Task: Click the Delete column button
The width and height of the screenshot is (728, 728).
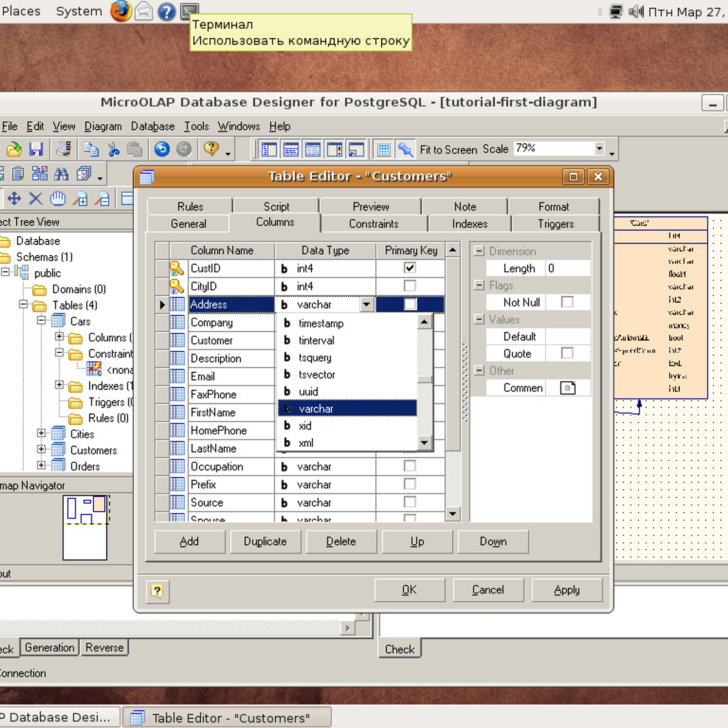Action: click(x=341, y=541)
